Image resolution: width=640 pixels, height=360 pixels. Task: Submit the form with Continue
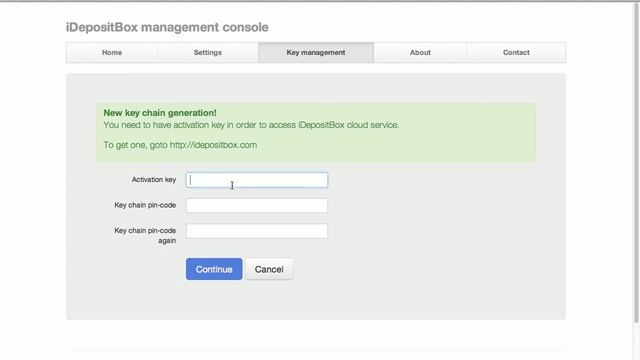click(214, 269)
